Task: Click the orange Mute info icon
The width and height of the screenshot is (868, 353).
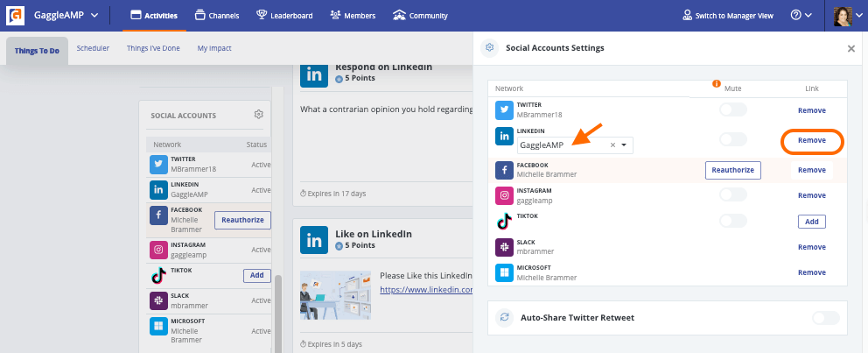Action: 717,84
